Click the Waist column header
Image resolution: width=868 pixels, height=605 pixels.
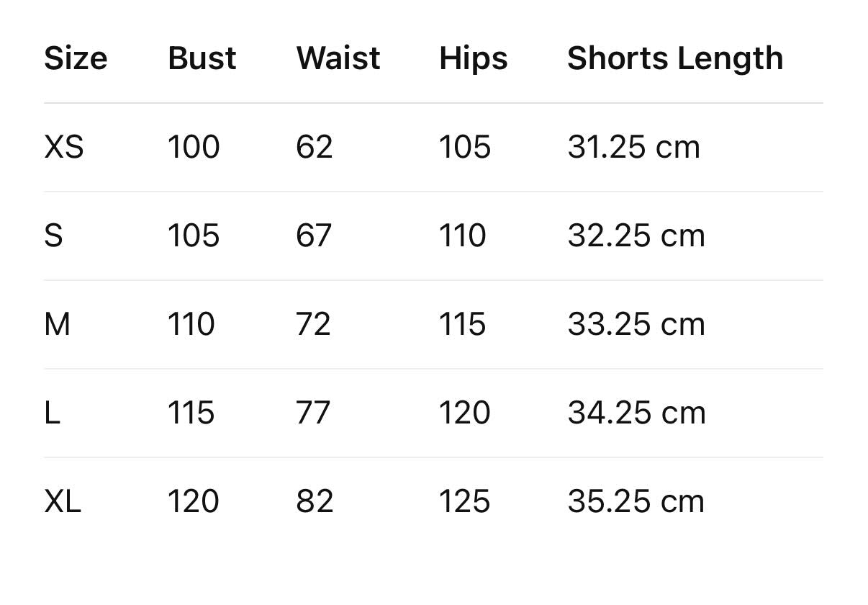coord(338,58)
